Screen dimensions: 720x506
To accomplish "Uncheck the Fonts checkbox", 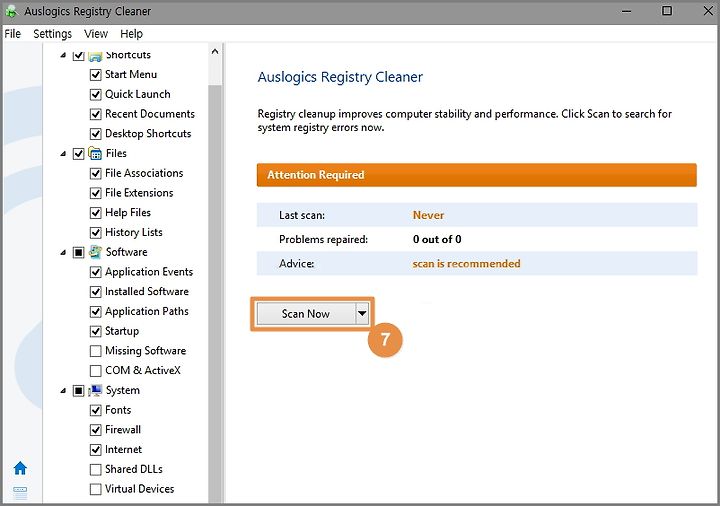I will pos(96,410).
